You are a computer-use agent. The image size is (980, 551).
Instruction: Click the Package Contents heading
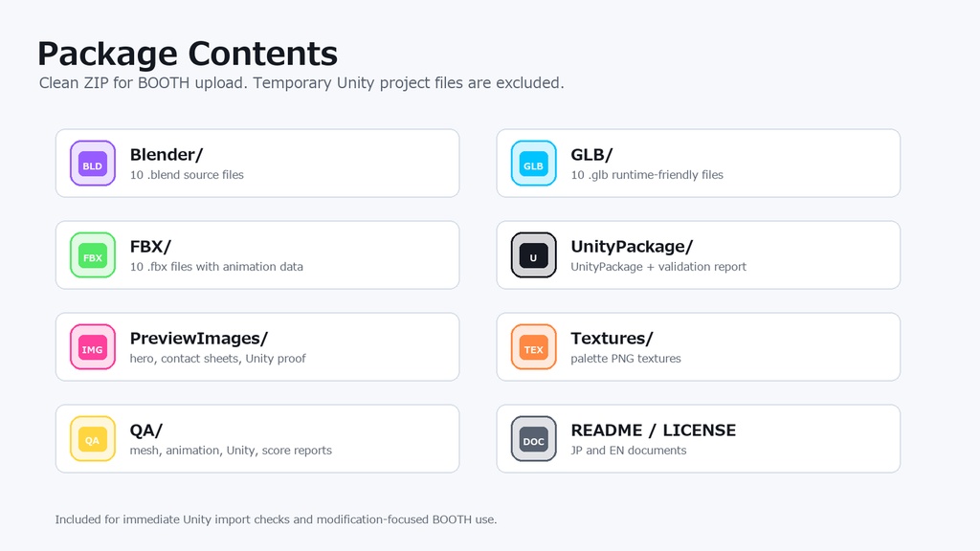[x=188, y=54]
